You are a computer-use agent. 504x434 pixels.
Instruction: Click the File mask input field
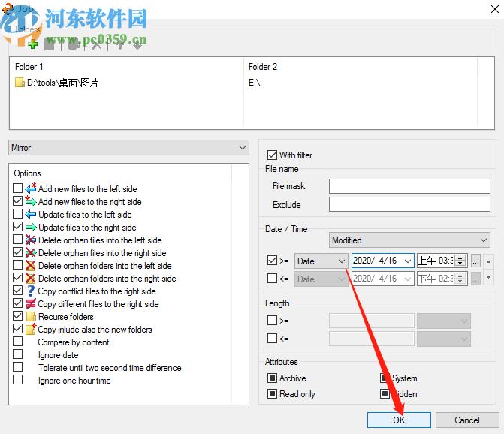pos(409,186)
